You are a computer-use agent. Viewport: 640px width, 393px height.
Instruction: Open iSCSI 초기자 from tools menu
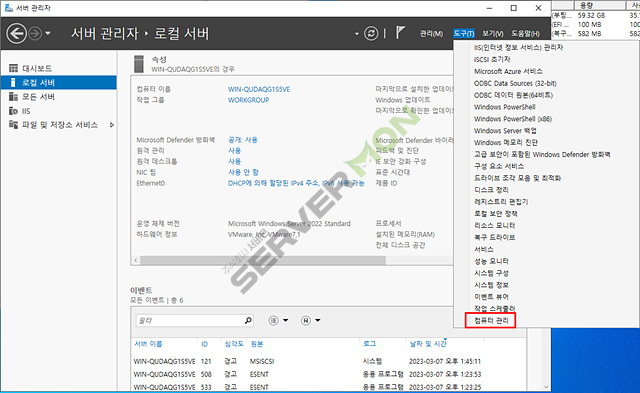point(492,60)
